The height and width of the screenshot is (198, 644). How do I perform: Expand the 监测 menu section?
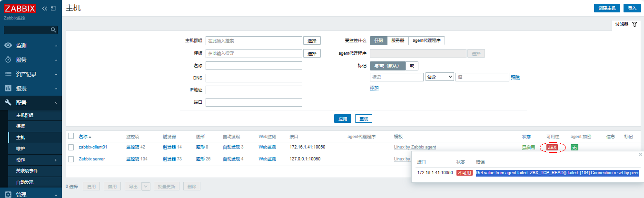coord(31,46)
